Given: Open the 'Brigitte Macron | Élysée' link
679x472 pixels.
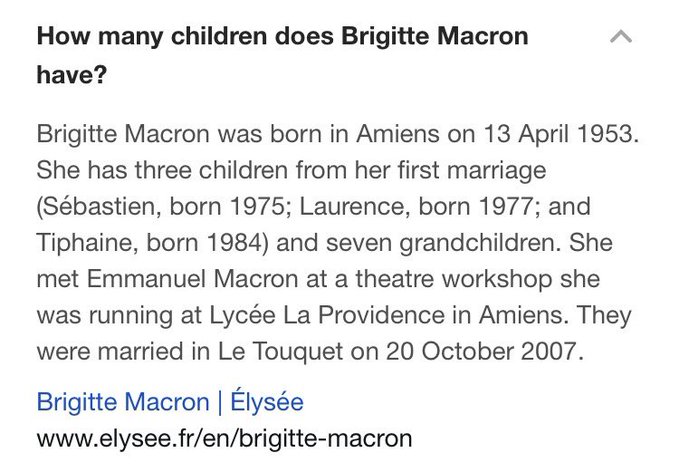Looking at the screenshot, I should coord(169,402).
